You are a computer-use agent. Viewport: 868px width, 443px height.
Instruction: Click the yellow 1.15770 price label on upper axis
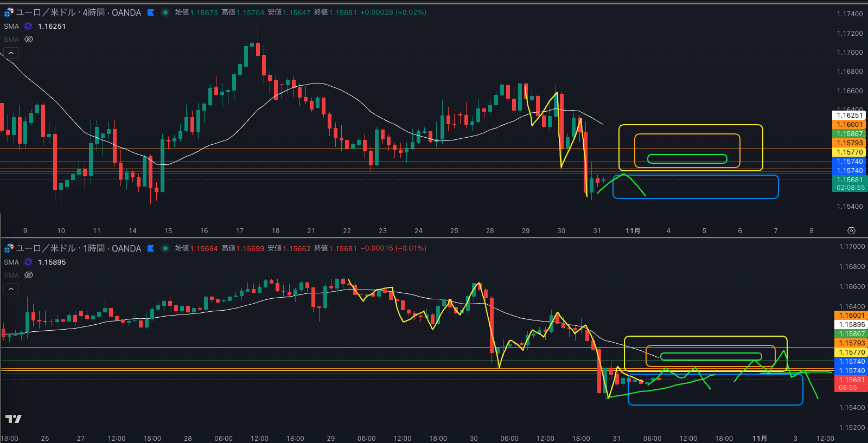(x=849, y=152)
